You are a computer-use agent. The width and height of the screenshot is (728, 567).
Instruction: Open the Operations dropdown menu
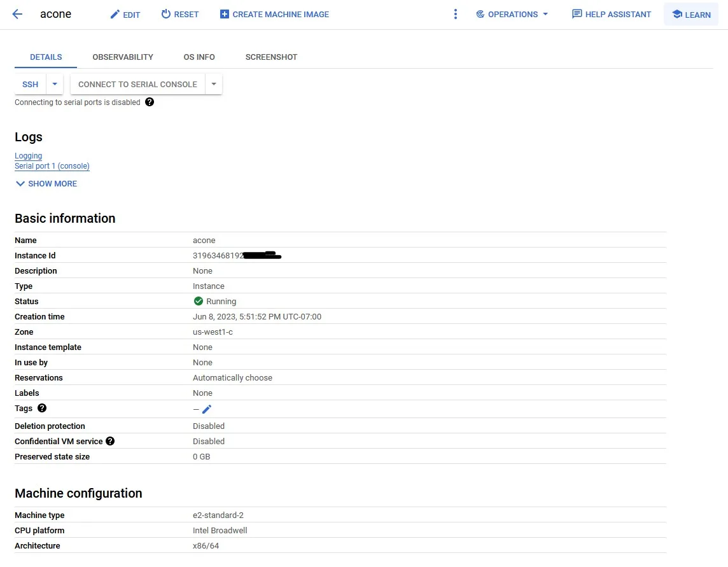[x=512, y=14]
